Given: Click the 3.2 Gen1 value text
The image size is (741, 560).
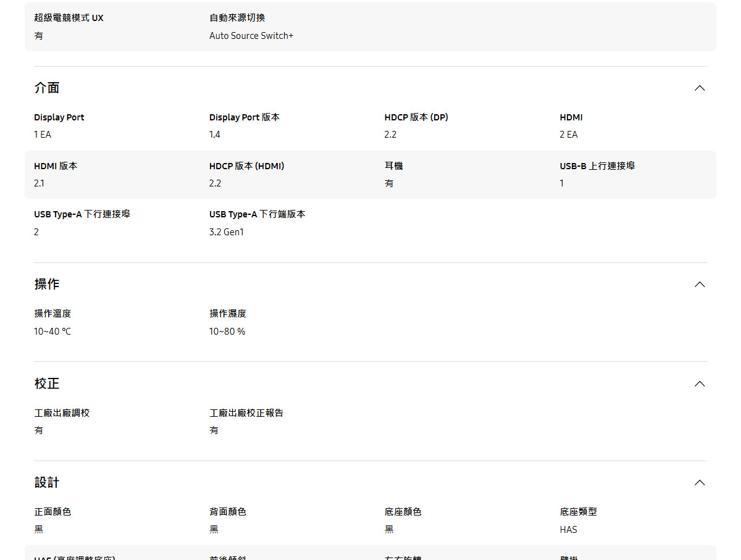Looking at the screenshot, I should pyautogui.click(x=227, y=232).
